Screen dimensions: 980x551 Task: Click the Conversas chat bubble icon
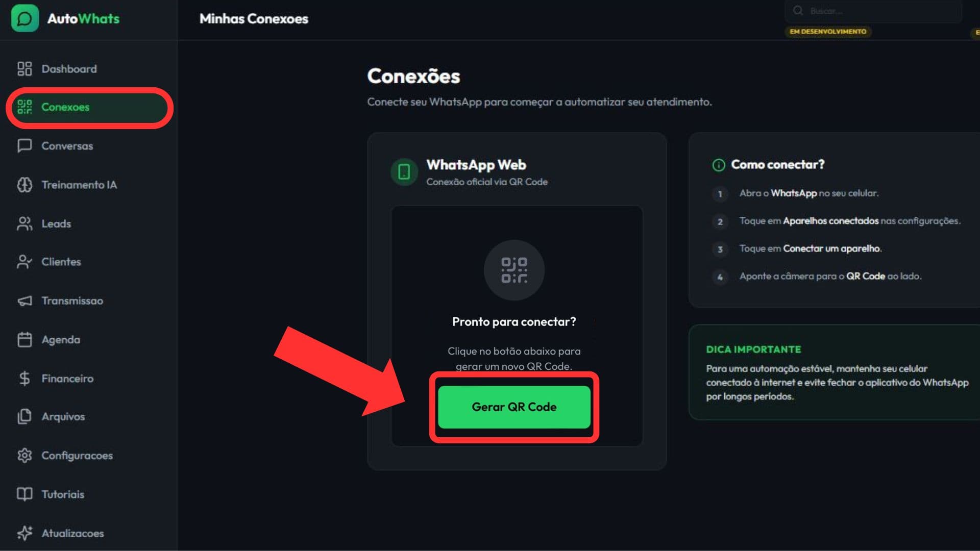click(24, 146)
